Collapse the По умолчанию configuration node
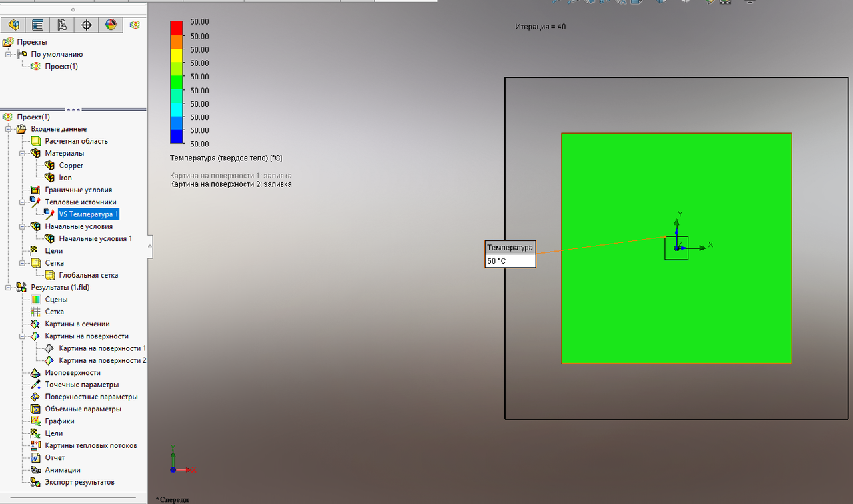The height and width of the screenshot is (504, 853). point(8,55)
